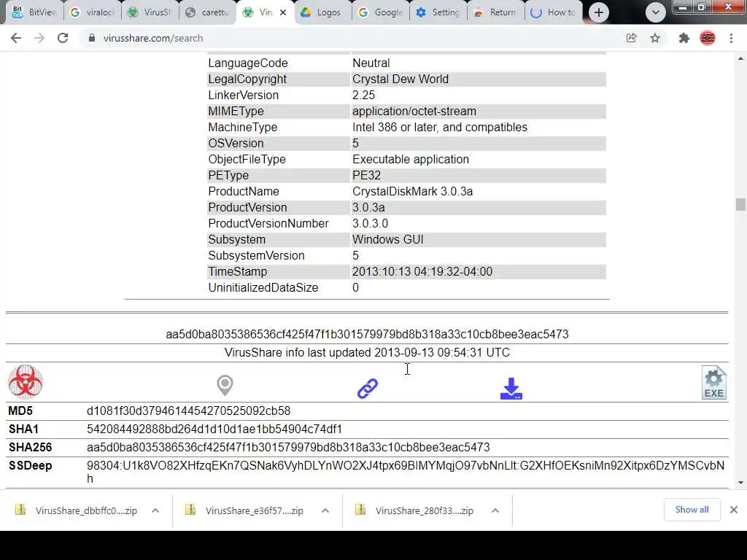This screenshot has width=747, height=560.
Task: Click the SHA1 hash value
Action: pos(214,429)
